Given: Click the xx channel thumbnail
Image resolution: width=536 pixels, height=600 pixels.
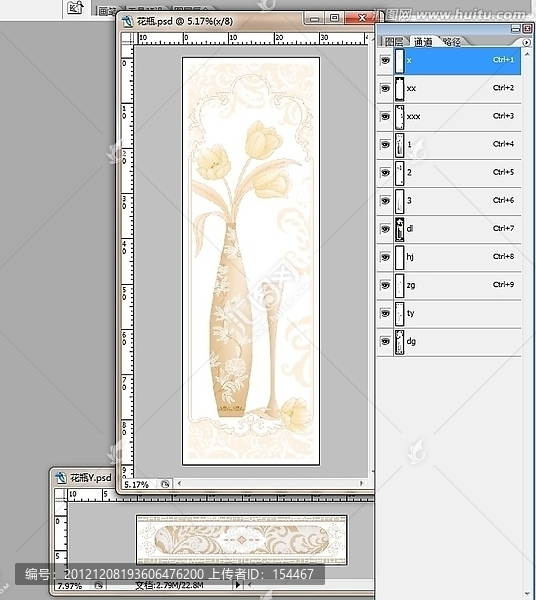Looking at the screenshot, I should [x=399, y=88].
